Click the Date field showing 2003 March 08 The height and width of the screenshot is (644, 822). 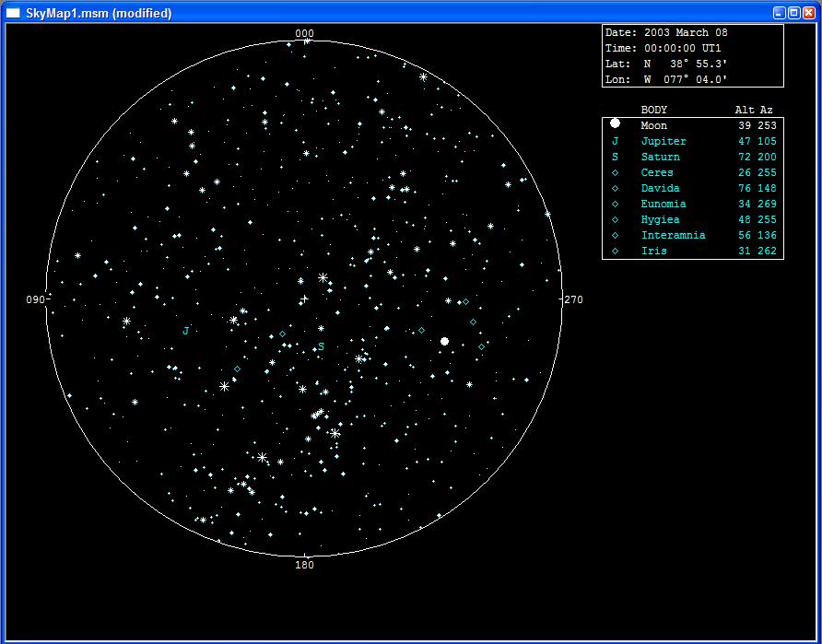tap(665, 31)
